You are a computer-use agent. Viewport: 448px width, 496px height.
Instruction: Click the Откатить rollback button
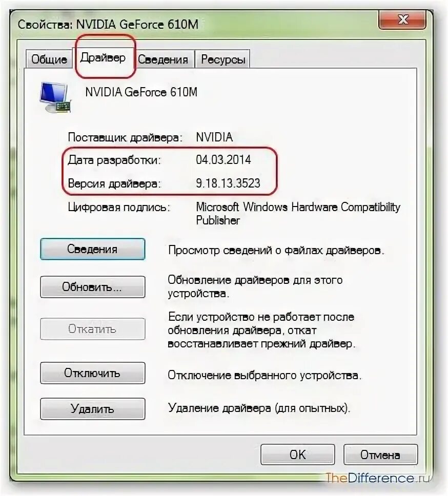(92, 329)
